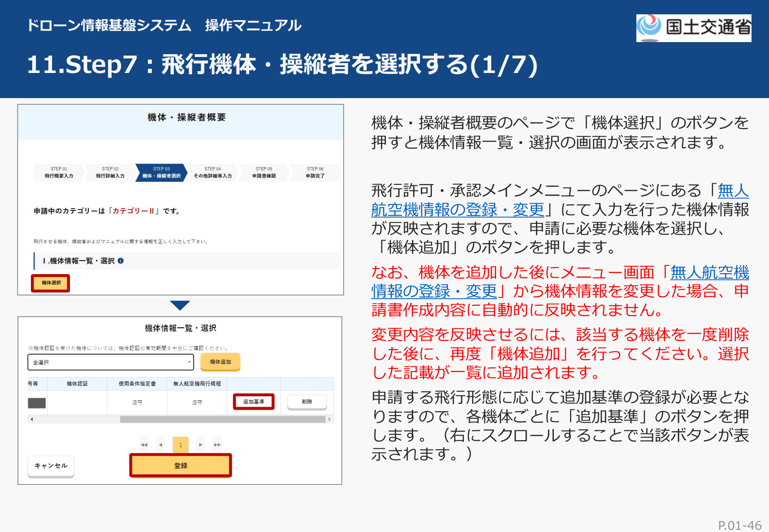The image size is (769, 532).
Task: Click the info icon next to 機体情報一覧・選択
Action: [121, 261]
